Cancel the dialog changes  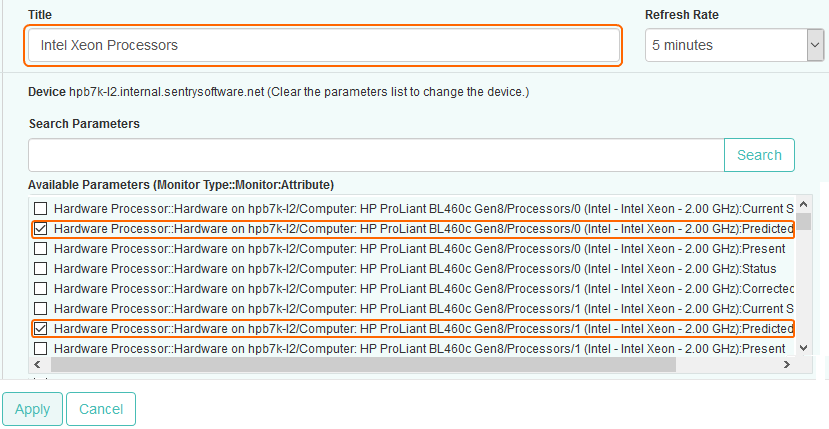click(x=101, y=409)
